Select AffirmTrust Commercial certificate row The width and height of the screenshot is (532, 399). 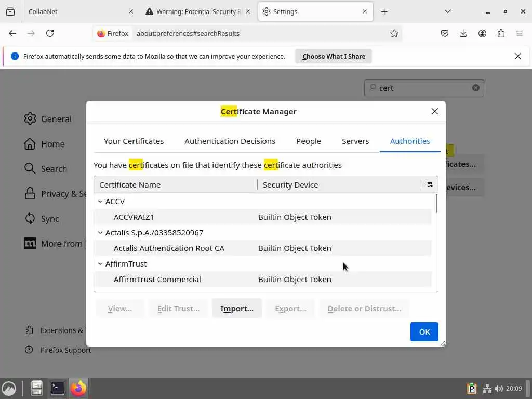263,279
